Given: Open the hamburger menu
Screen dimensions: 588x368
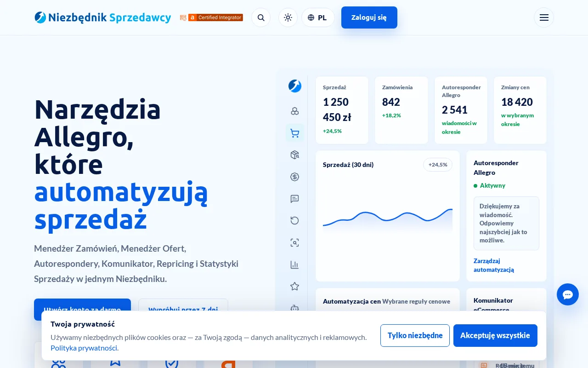Looking at the screenshot, I should point(544,17).
